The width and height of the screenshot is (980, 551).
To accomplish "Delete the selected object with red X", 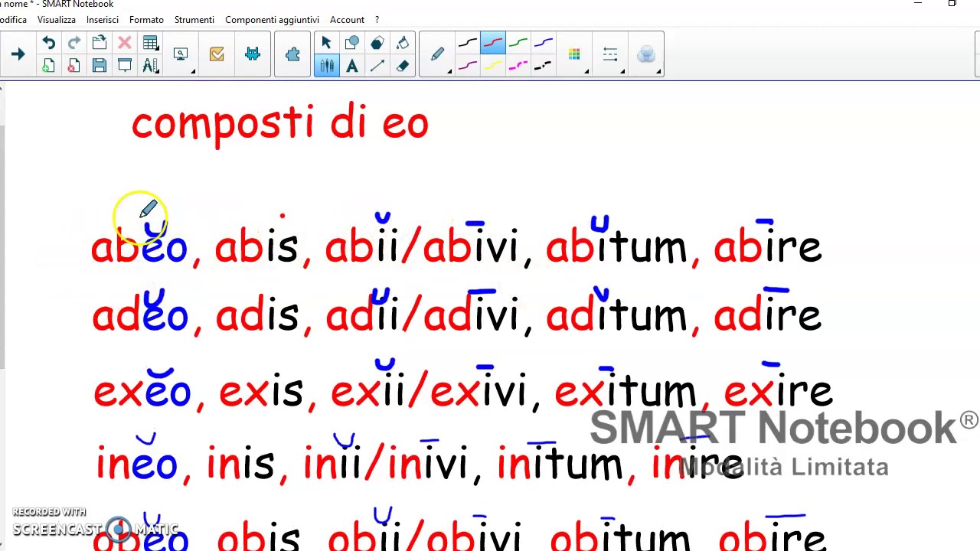I will pyautogui.click(x=124, y=43).
